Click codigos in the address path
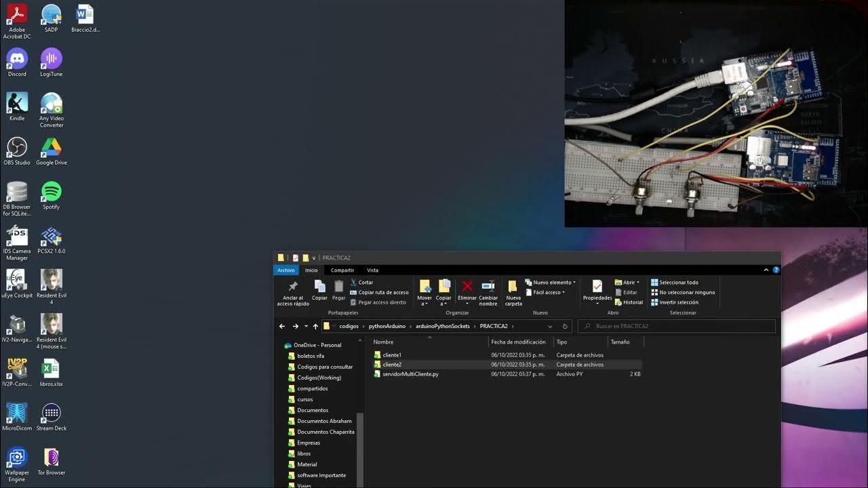 [349, 326]
